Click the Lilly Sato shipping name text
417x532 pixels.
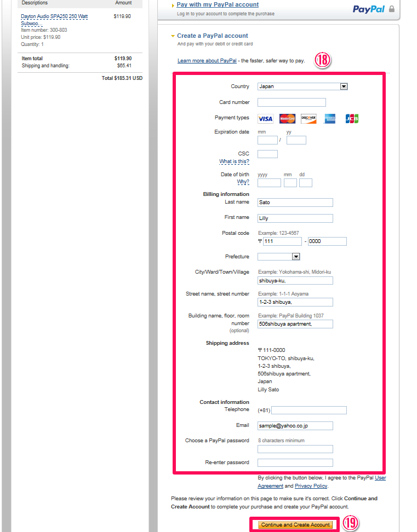(269, 390)
